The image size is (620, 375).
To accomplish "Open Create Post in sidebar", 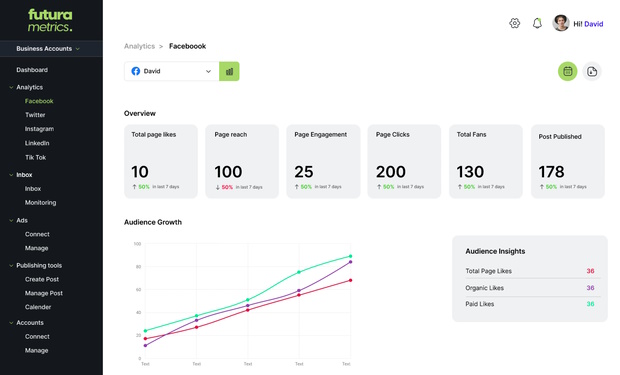I will click(x=42, y=279).
